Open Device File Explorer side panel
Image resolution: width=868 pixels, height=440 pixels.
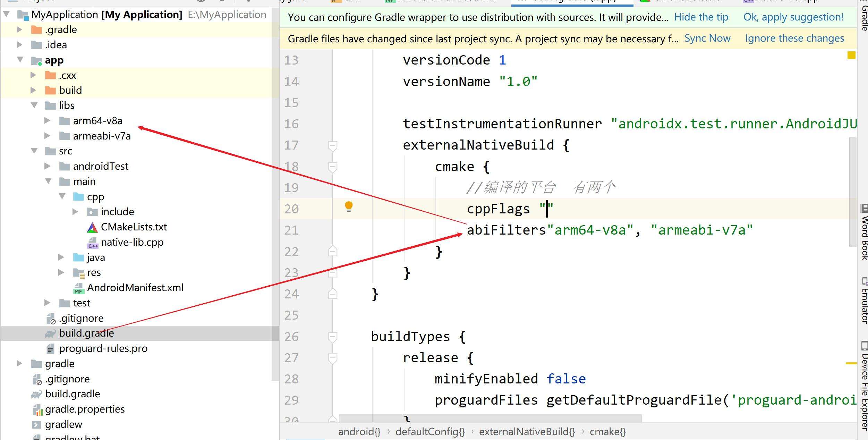864,387
